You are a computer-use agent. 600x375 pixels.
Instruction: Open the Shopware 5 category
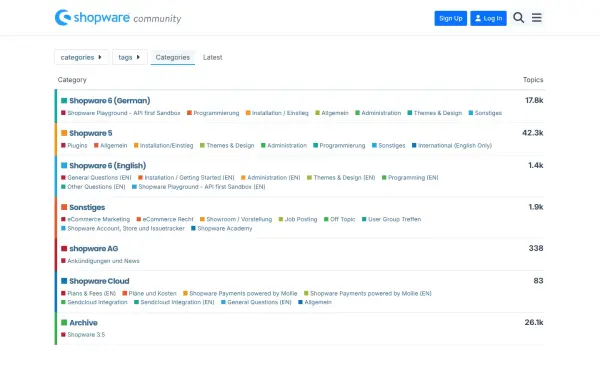(x=91, y=133)
